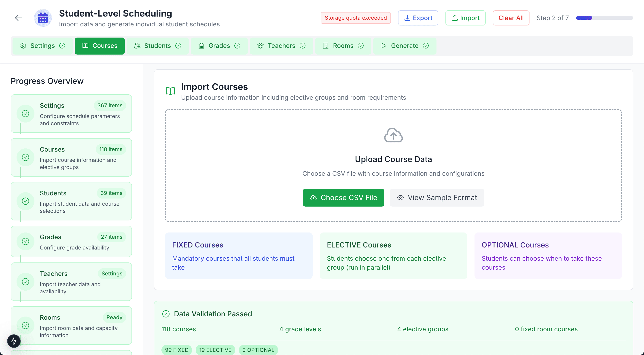
Task: Open the Settings tab
Action: tap(42, 46)
